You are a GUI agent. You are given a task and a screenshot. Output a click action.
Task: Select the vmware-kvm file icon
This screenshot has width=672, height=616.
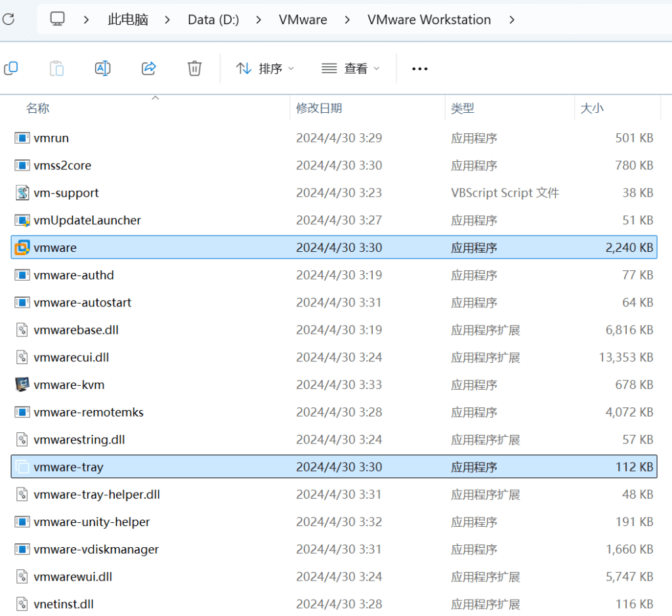click(x=22, y=384)
